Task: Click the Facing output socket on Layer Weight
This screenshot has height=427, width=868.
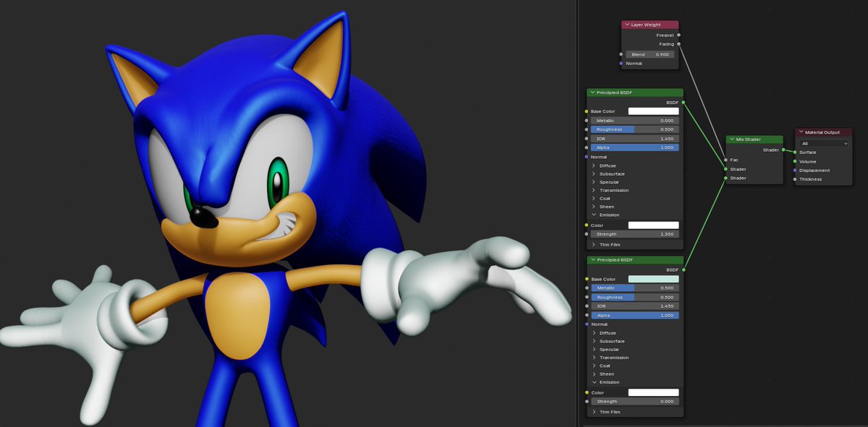Action: [x=678, y=44]
